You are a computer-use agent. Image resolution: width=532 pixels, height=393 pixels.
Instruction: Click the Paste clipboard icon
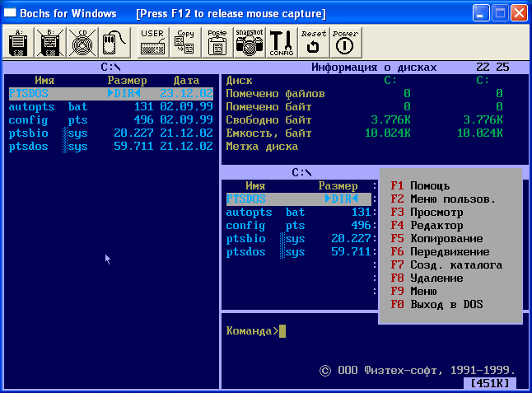(217, 43)
